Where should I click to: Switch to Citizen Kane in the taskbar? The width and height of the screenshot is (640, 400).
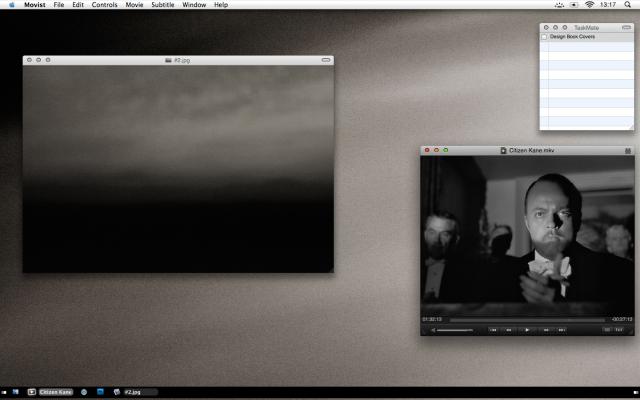[55, 392]
